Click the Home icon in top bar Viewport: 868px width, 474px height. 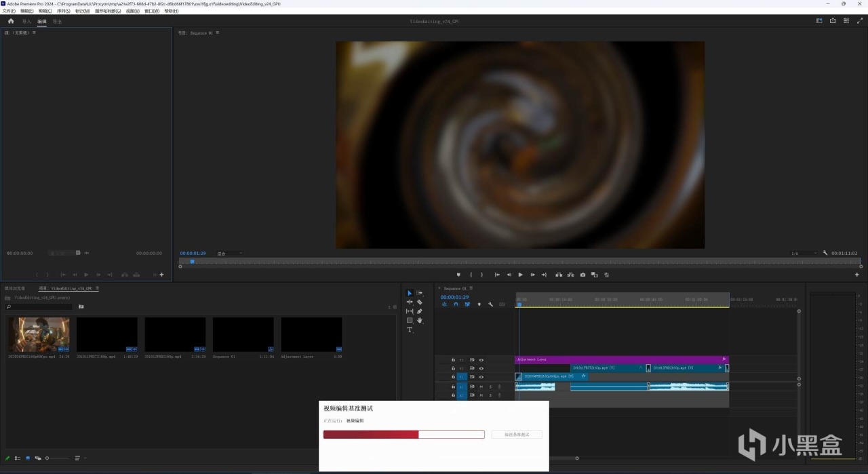click(11, 21)
